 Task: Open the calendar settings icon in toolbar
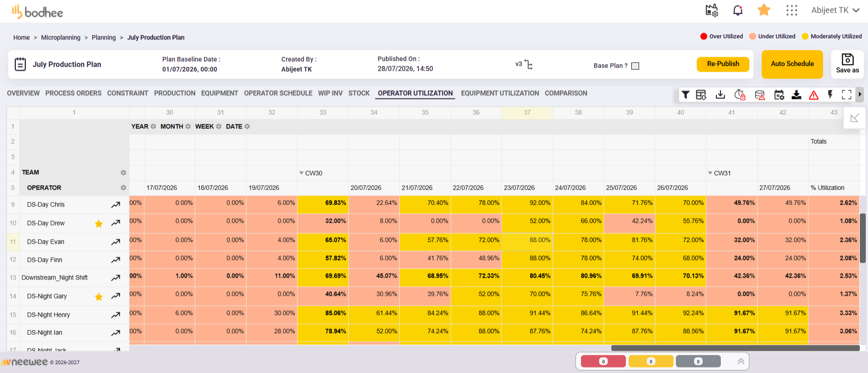click(779, 94)
